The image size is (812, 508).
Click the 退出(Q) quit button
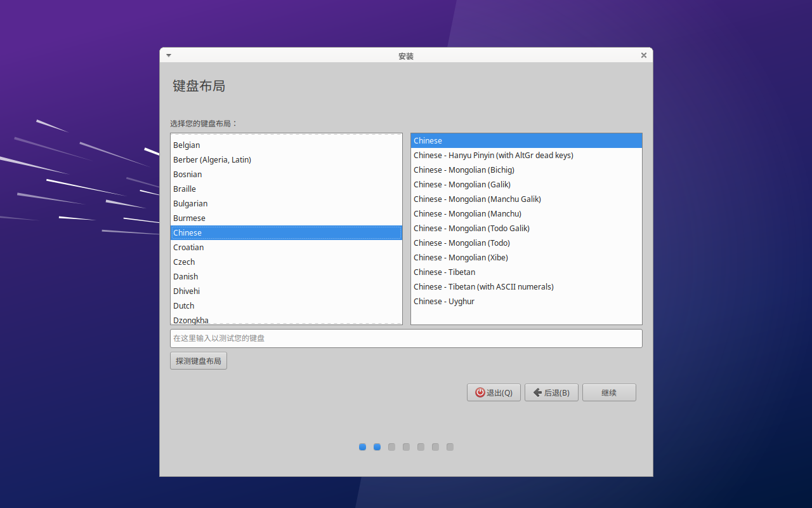(494, 392)
